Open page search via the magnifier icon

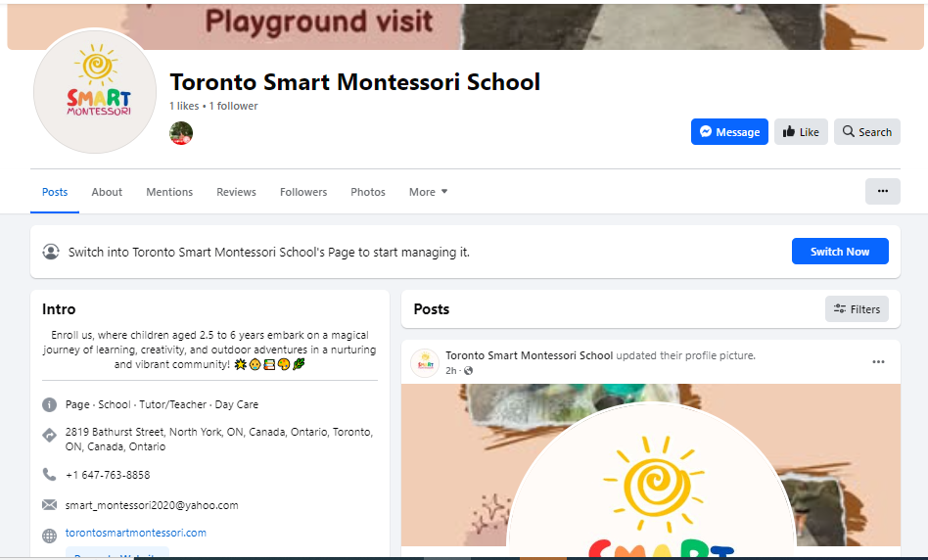point(848,131)
